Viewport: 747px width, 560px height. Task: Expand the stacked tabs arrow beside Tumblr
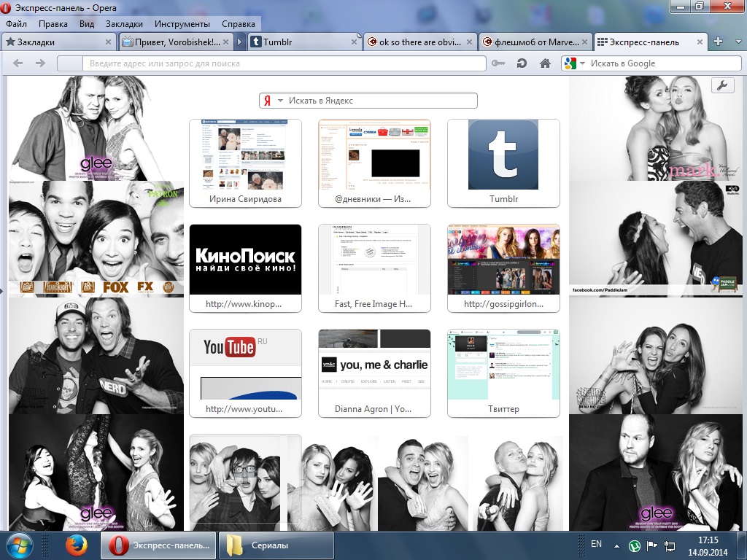coord(239,42)
